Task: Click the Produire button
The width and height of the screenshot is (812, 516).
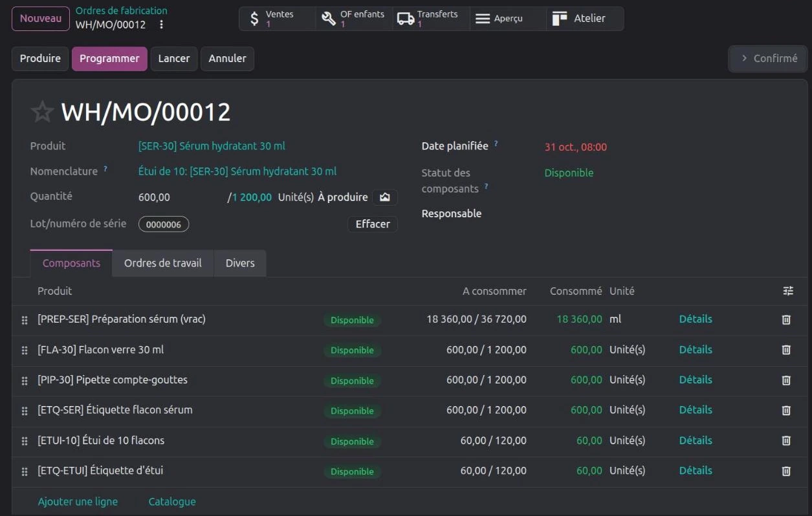Action: 40,58
